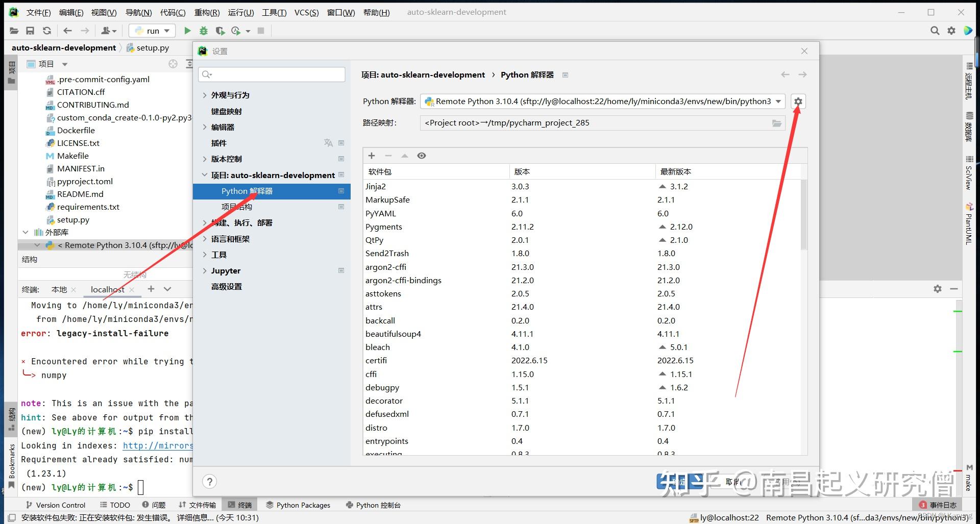Image resolution: width=980 pixels, height=524 pixels.
Task: Toggle show early releases eye icon
Action: [422, 156]
